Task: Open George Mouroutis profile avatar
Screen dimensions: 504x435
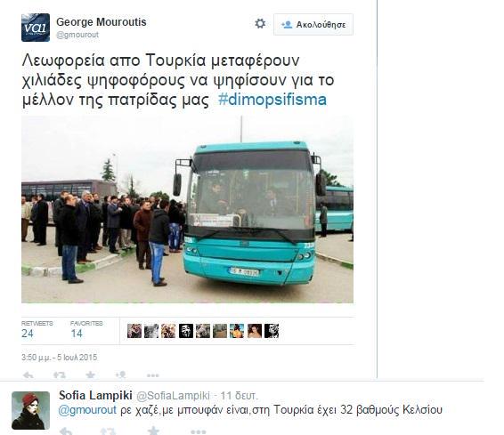Action: tap(36, 28)
